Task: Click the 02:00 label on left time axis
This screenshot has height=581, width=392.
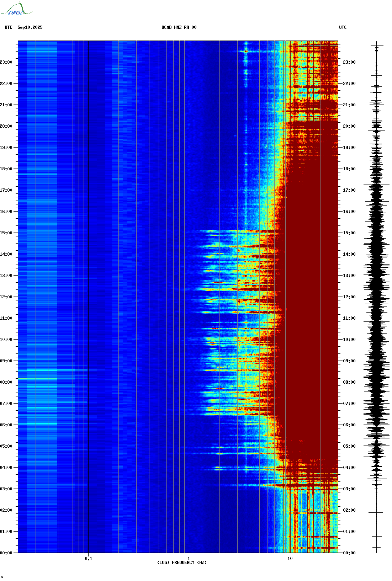Action: pyautogui.click(x=6, y=510)
